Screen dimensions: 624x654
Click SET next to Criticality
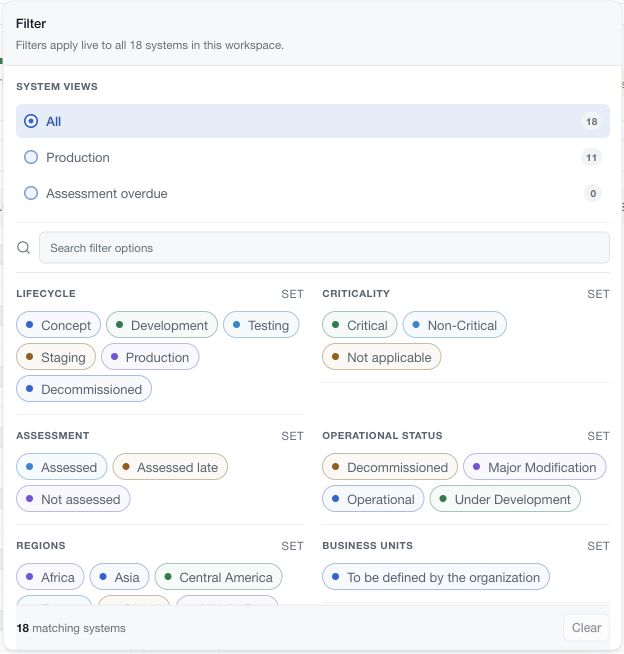coord(598,294)
